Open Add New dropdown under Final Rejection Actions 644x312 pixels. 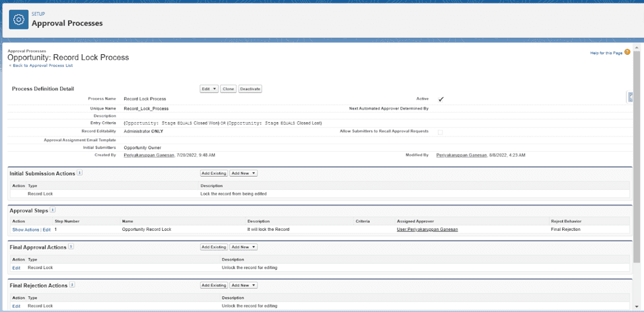(244, 285)
